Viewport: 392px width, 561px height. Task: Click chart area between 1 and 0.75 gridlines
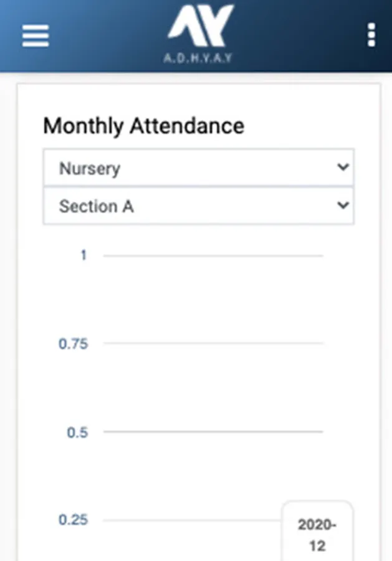tap(213, 299)
